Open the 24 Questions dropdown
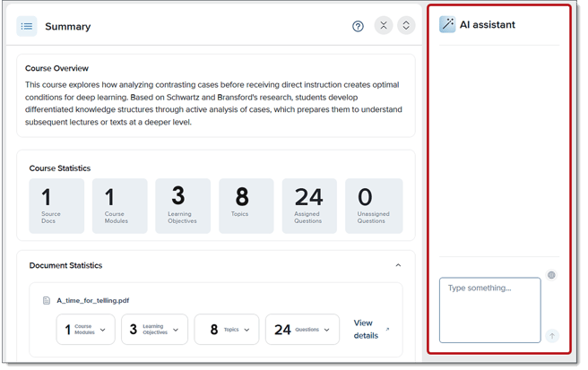Image resolution: width=588 pixels, height=370 pixels. 302,330
